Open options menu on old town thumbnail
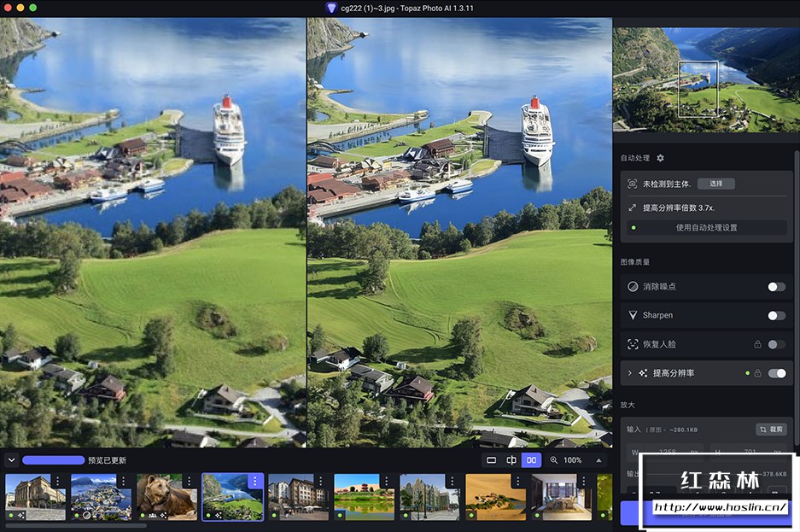The height and width of the screenshot is (532, 800). click(452, 481)
